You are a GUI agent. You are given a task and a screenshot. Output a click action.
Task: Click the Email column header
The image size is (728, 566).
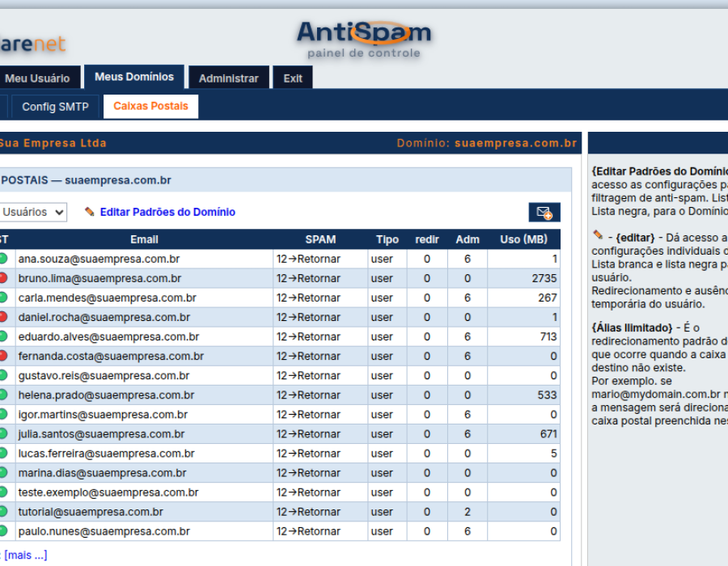(144, 239)
